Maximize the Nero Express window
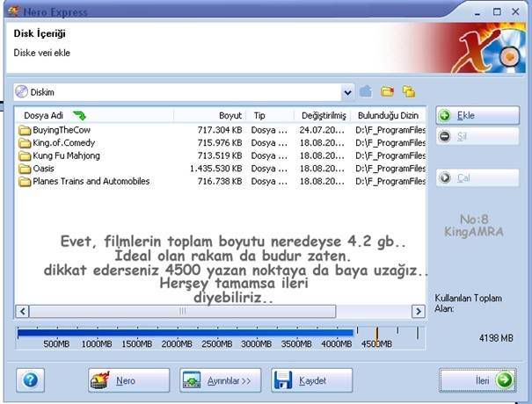 pyautogui.click(x=497, y=12)
